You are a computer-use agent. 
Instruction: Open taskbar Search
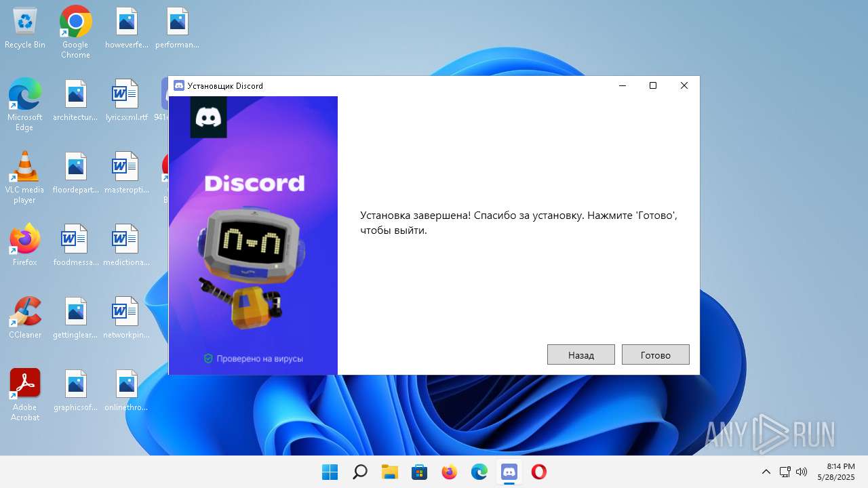[x=360, y=472]
